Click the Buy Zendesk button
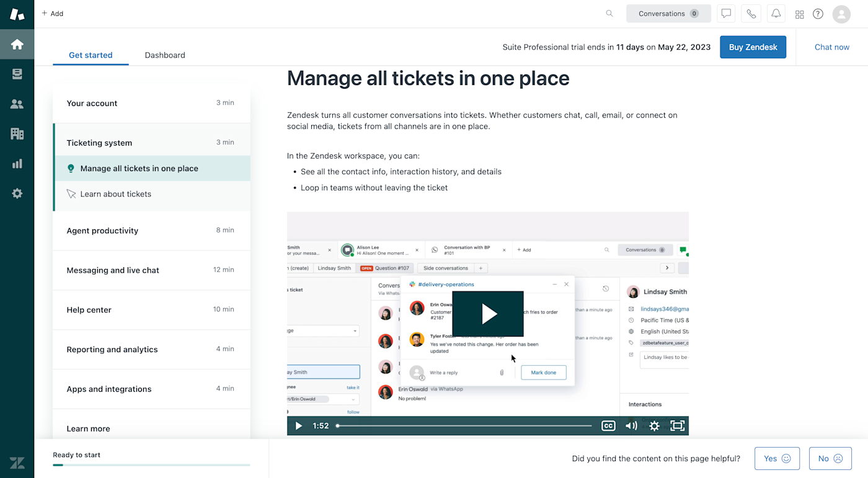Viewport: 868px width, 478px height. click(x=753, y=47)
